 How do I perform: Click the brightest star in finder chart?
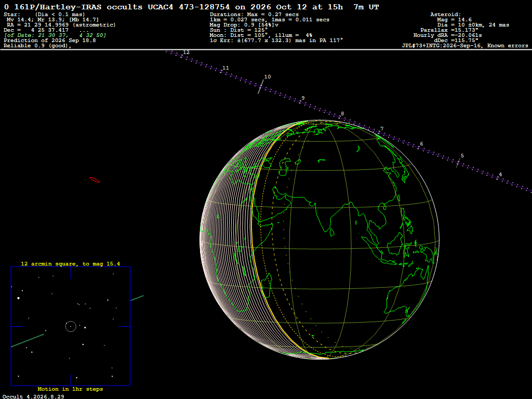pyautogui.click(x=18, y=298)
